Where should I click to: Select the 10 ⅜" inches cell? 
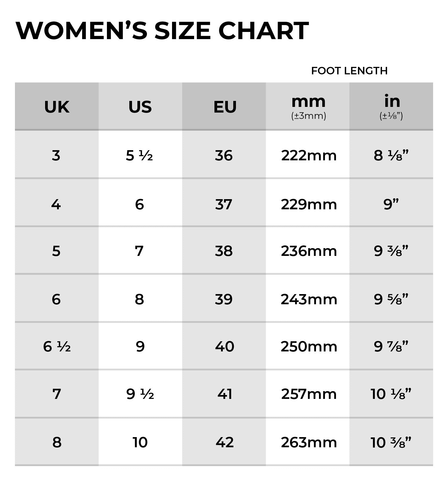tap(391, 442)
